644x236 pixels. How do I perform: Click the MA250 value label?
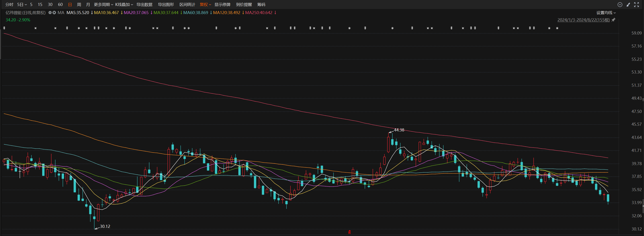coord(259,13)
